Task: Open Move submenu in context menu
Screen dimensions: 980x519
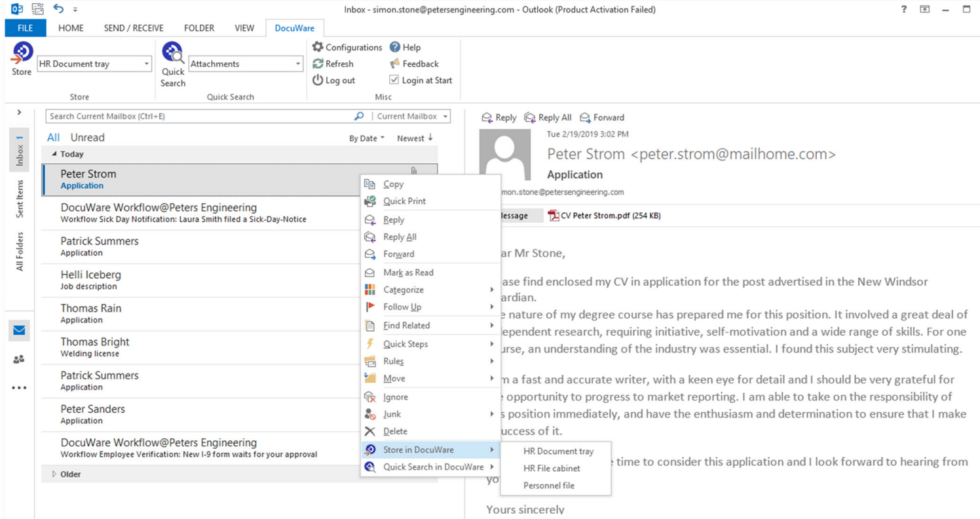Action: pos(430,378)
